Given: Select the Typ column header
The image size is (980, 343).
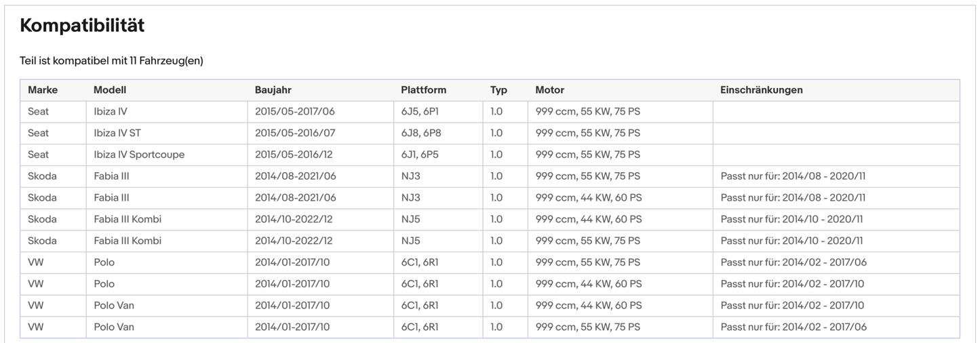Looking at the screenshot, I should (498, 90).
